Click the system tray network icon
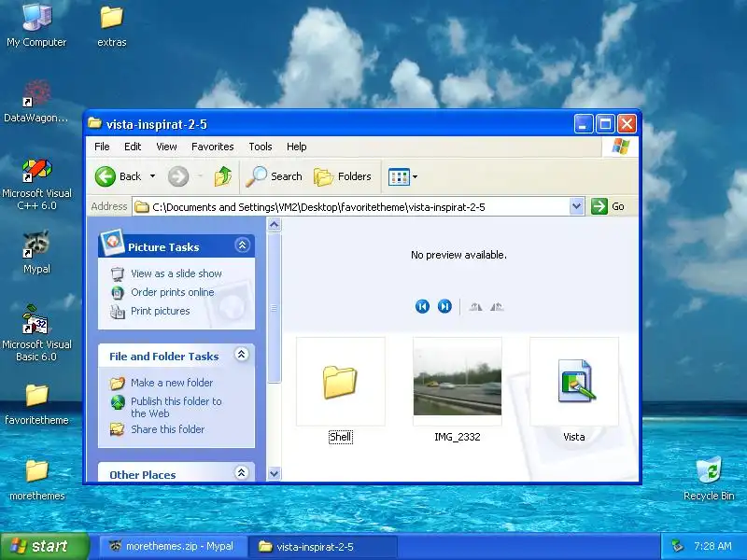Screen dimensions: 747x560 pyautogui.click(x=677, y=546)
